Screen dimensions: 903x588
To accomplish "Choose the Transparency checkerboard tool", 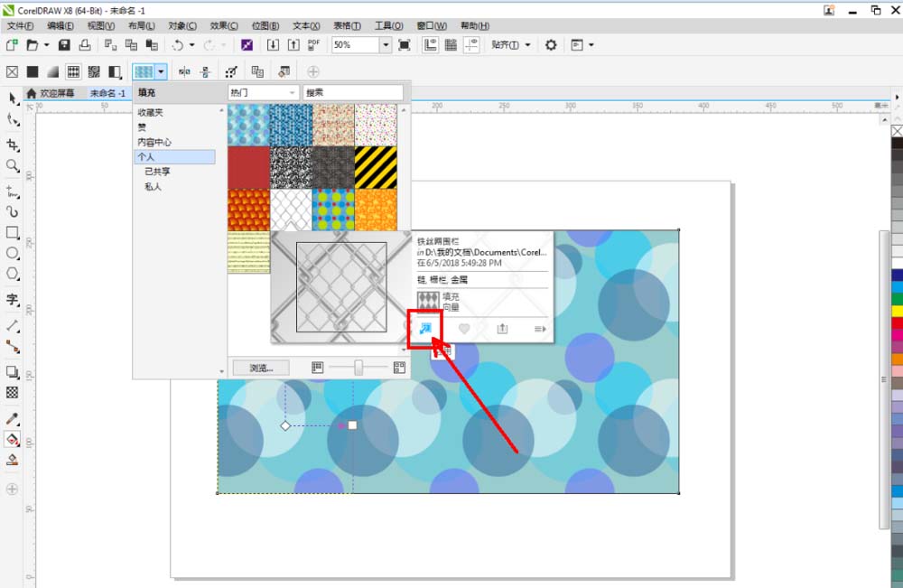I will pyautogui.click(x=13, y=393).
